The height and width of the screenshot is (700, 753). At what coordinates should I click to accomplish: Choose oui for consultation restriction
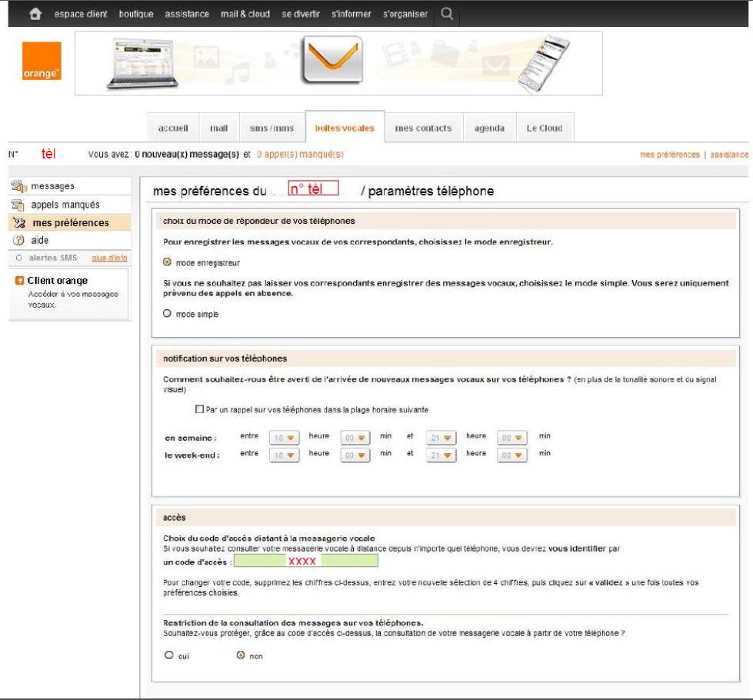(x=168, y=655)
